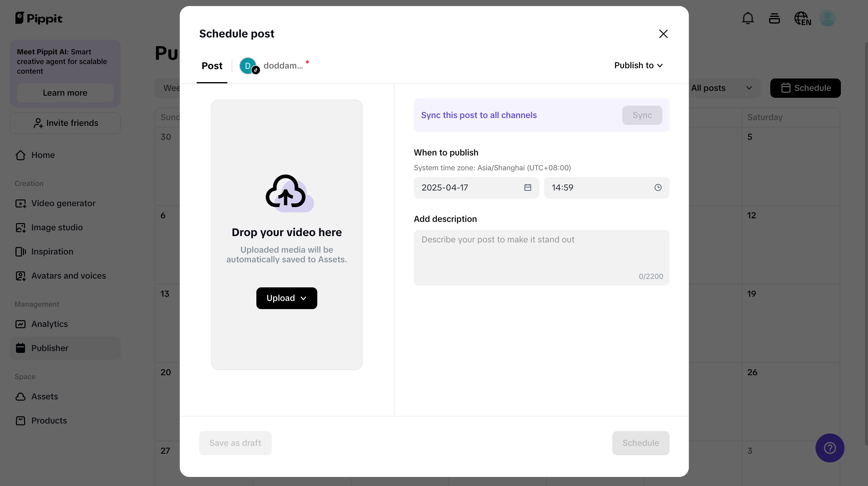This screenshot has height=486, width=868.
Task: Open the EN language selector
Action: 802,18
